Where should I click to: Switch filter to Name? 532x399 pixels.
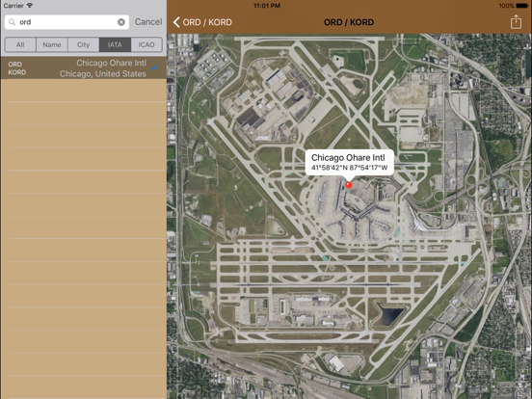[x=52, y=44]
